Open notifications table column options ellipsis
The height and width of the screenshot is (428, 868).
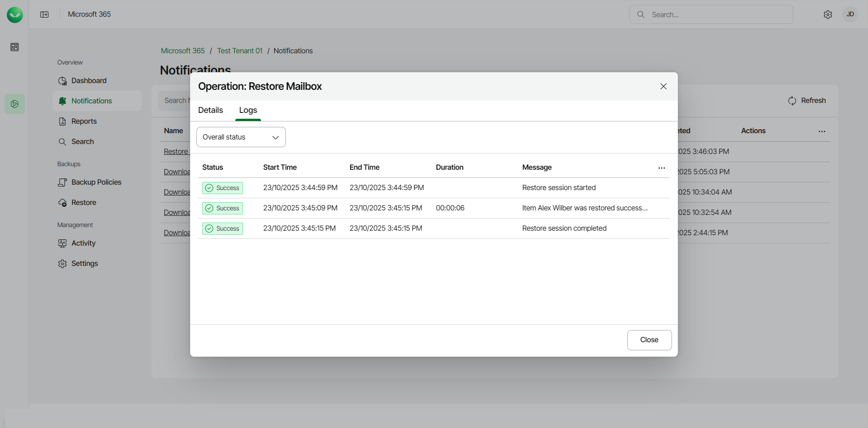[822, 131]
